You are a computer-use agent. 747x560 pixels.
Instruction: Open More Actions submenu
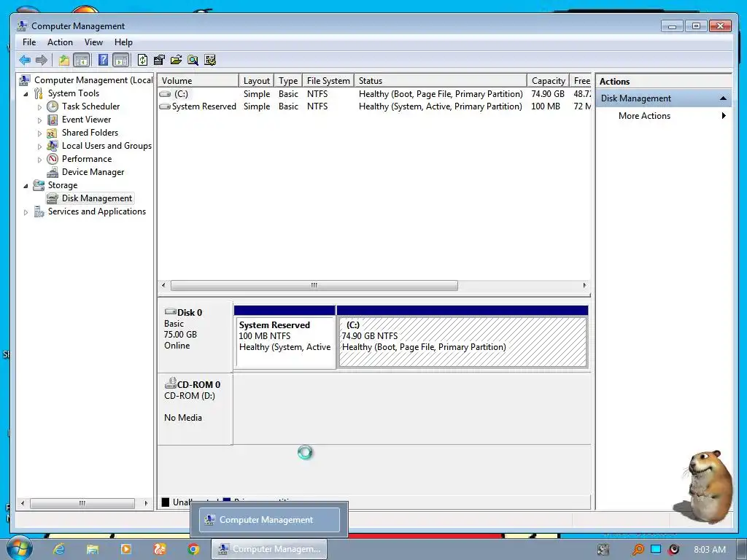pyautogui.click(x=664, y=116)
